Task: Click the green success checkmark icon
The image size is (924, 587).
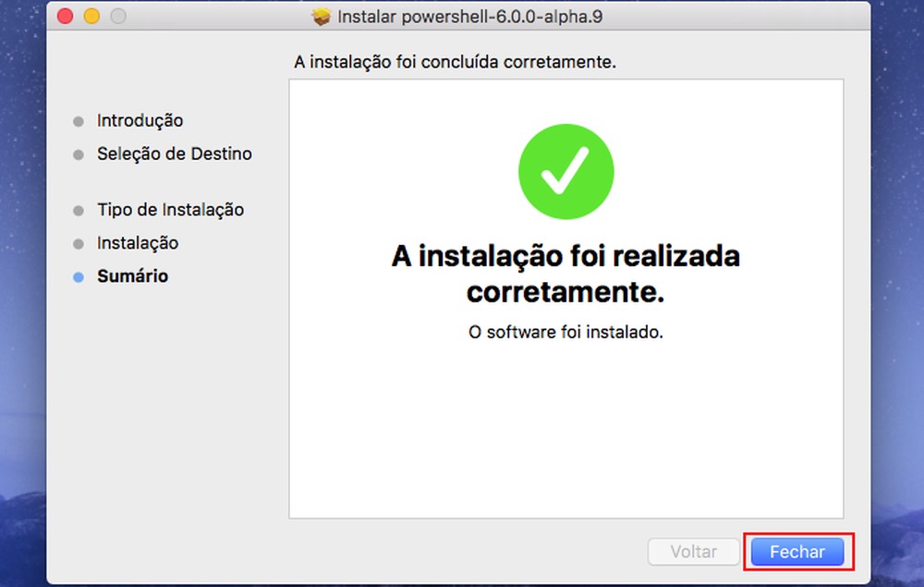Action: click(566, 171)
